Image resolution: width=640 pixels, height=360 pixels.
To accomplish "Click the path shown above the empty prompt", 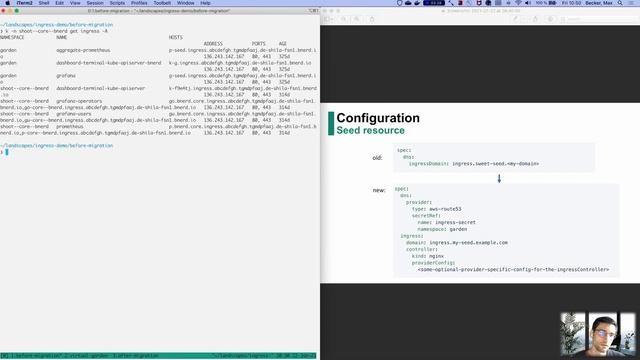I will click(56, 145).
